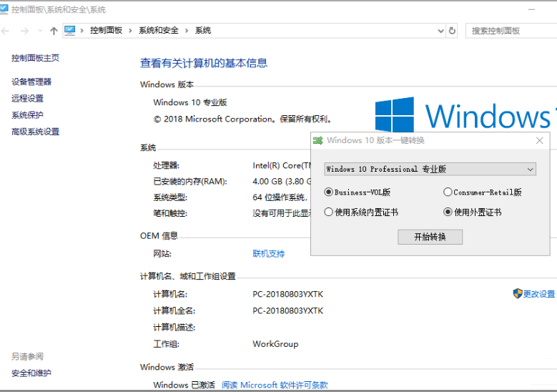Image resolution: width=557 pixels, height=392 pixels.
Task: Refresh the control panel page
Action: [x=452, y=31]
